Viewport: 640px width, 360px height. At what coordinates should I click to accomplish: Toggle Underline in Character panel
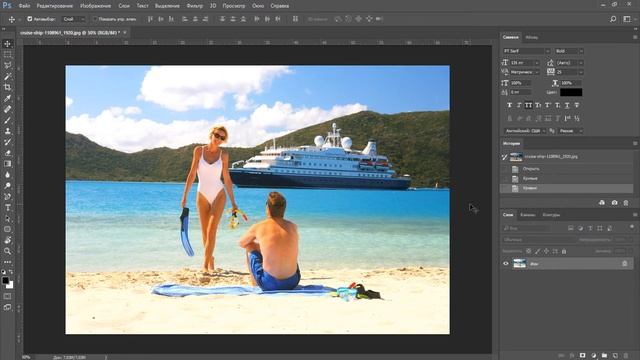pyautogui.click(x=567, y=105)
